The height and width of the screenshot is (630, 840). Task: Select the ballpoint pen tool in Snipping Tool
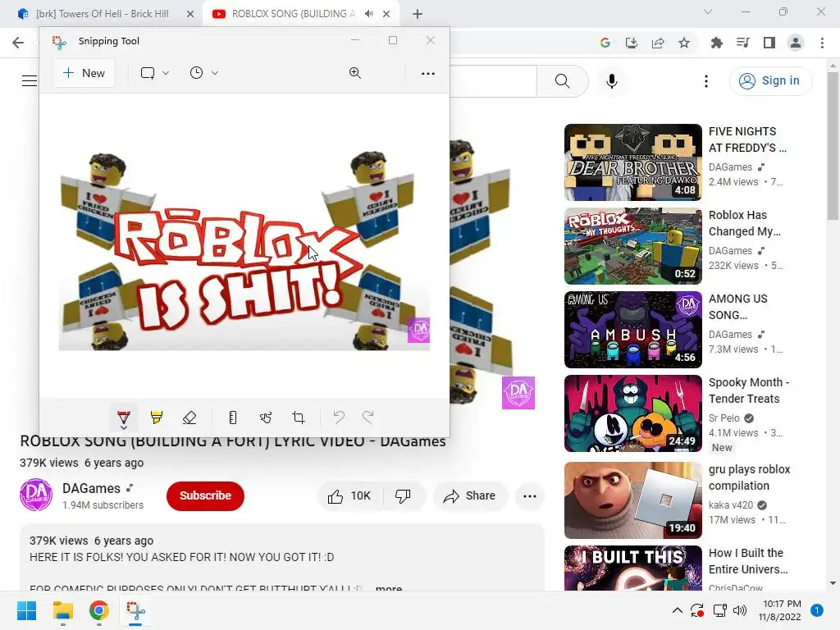point(124,418)
